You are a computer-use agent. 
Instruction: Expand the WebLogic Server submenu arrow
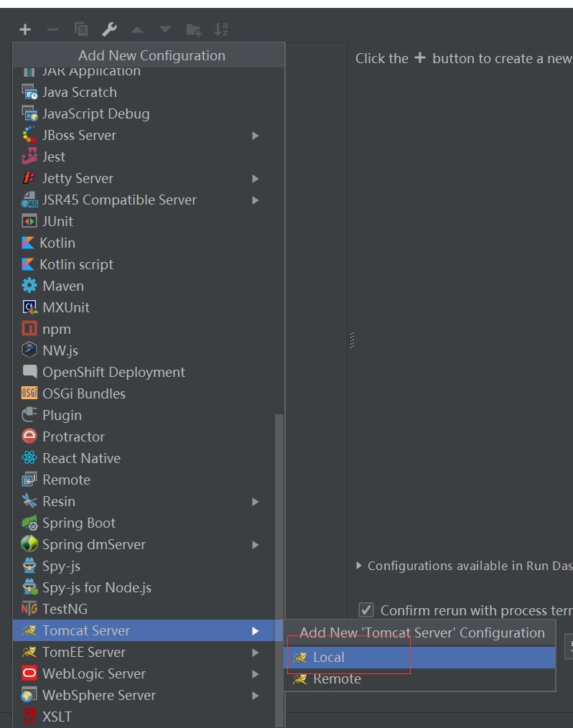(255, 673)
